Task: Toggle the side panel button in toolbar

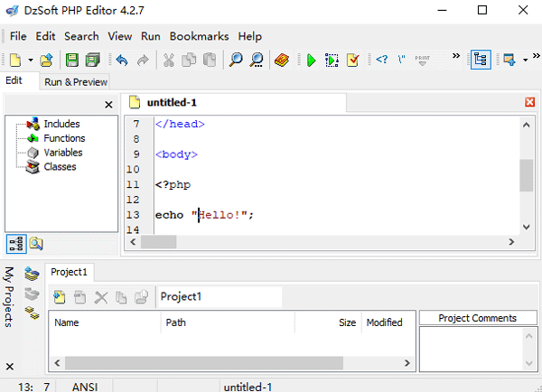Action: (x=479, y=61)
